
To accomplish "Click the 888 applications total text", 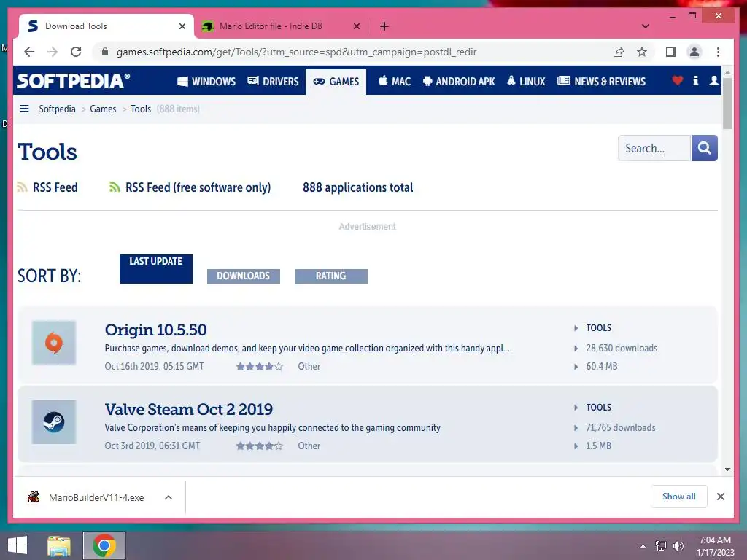I will 357,187.
